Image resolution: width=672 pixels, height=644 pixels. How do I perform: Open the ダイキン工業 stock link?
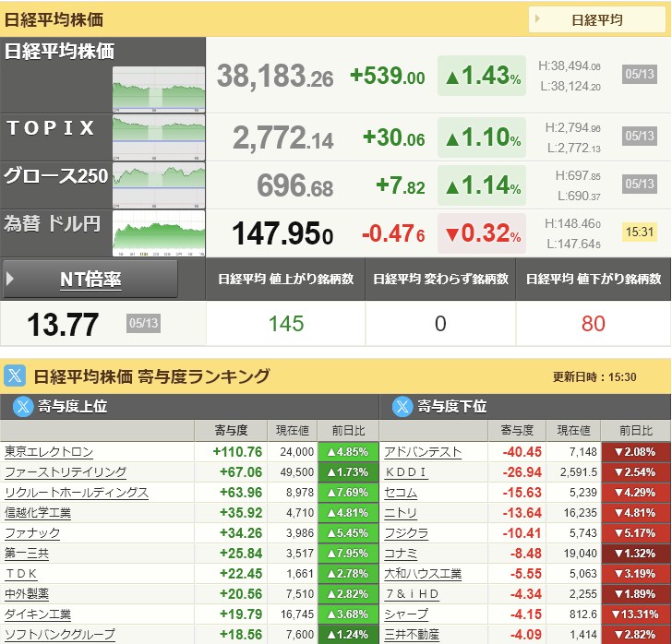38,614
